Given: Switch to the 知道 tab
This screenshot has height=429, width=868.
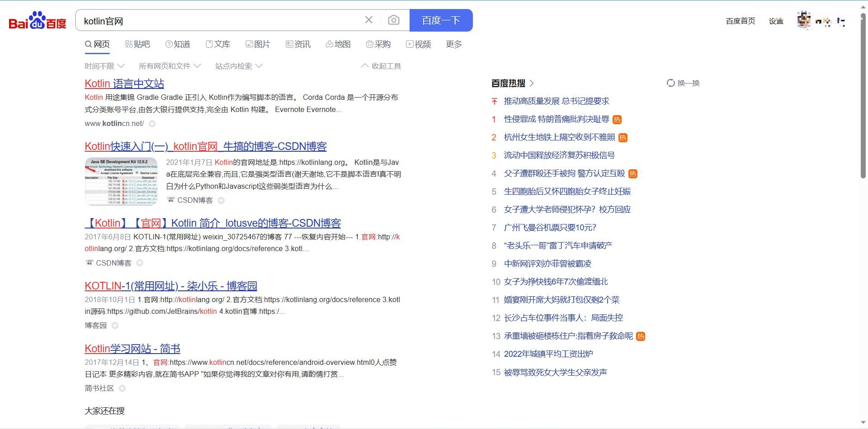Looking at the screenshot, I should [178, 44].
